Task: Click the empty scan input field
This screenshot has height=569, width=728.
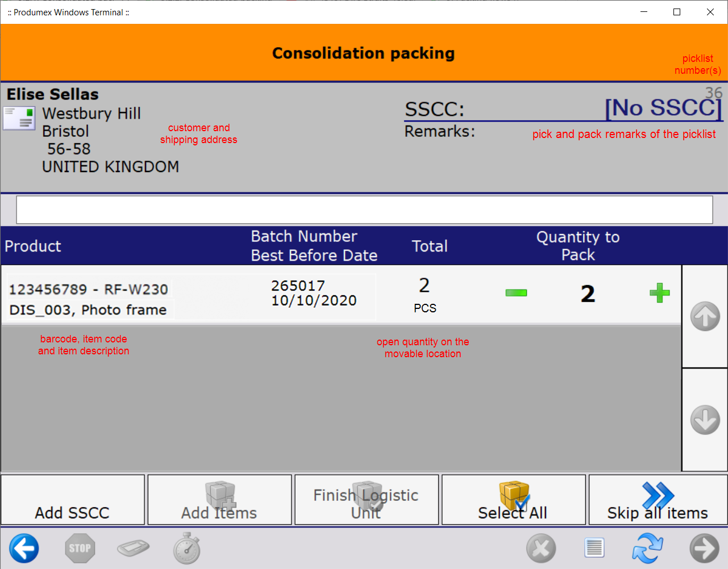Action: pos(364,210)
